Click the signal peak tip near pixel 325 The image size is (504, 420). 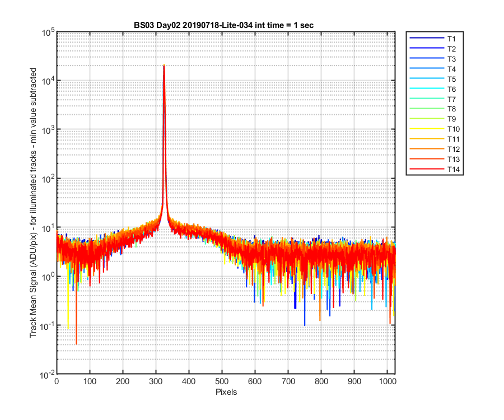(x=164, y=65)
